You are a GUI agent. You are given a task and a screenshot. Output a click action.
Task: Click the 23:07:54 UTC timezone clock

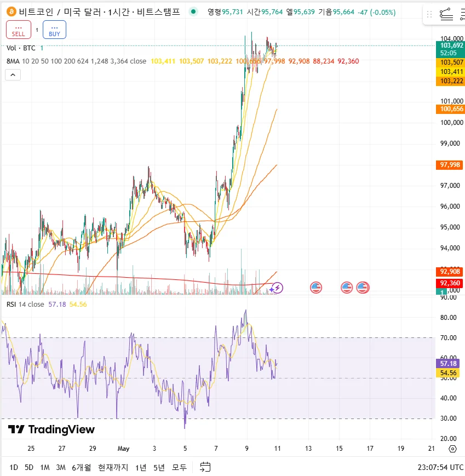click(x=440, y=467)
